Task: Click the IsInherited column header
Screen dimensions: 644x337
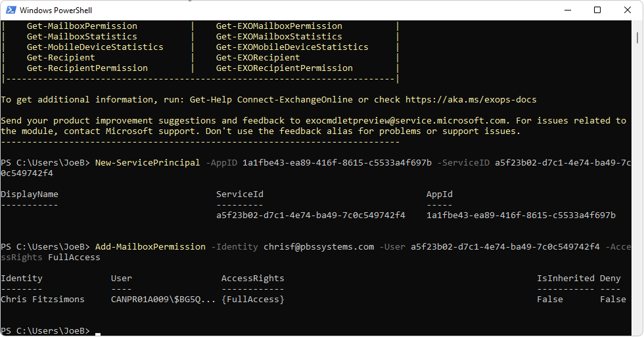Action: tap(565, 279)
